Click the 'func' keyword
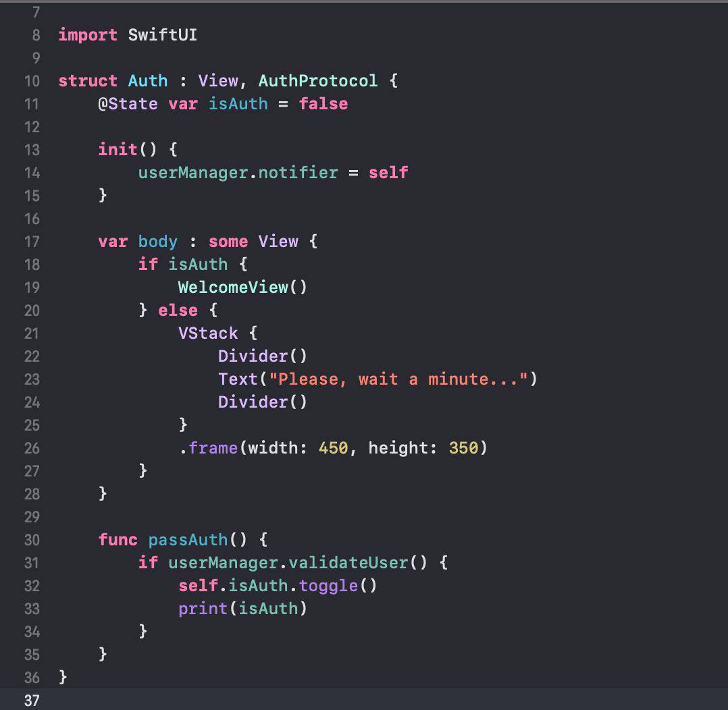 [118, 540]
